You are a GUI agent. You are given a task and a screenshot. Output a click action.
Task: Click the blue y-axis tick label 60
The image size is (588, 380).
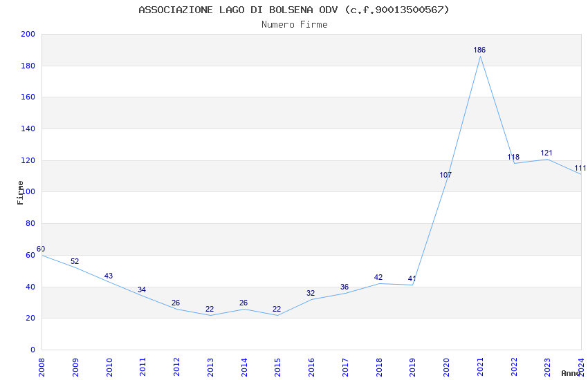[30, 256]
